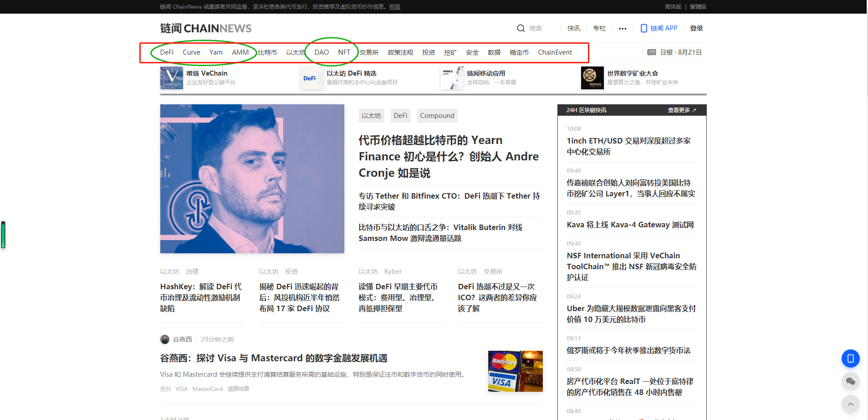Image resolution: width=868 pixels, height=420 pixels.
Task: Click the 以太坊 tag above headline
Action: tap(371, 116)
